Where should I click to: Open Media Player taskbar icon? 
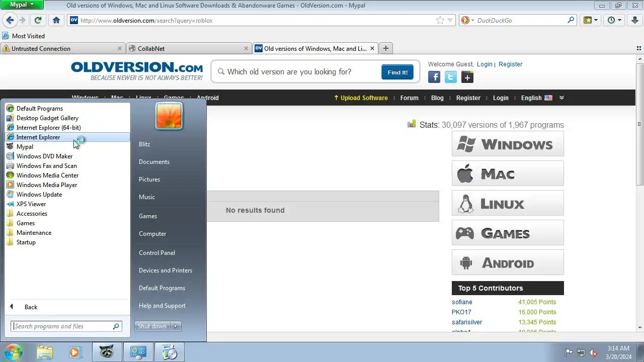(x=75, y=352)
